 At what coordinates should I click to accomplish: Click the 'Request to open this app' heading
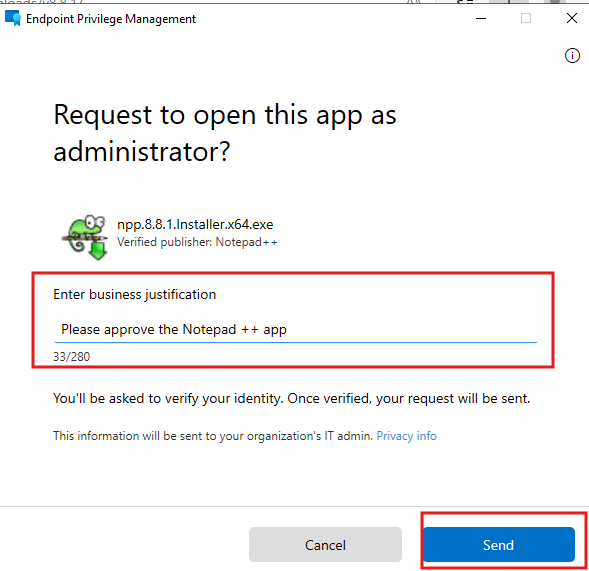tap(225, 133)
